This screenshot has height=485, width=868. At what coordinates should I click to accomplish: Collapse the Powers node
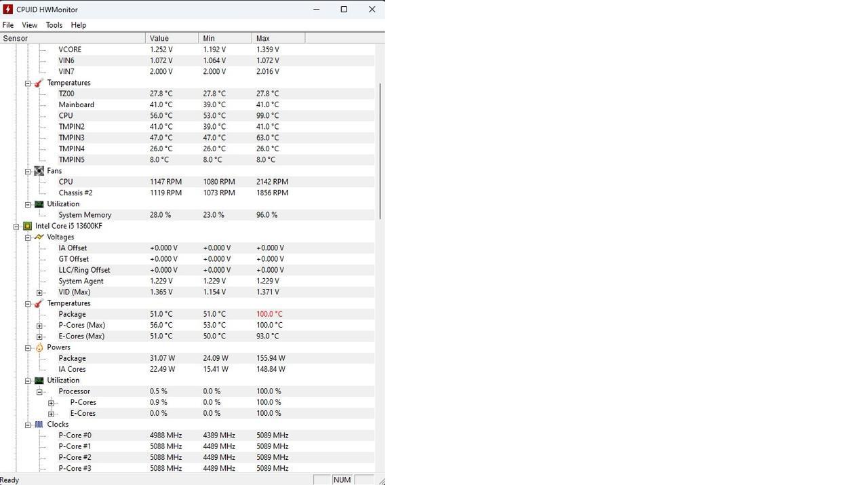tap(28, 348)
